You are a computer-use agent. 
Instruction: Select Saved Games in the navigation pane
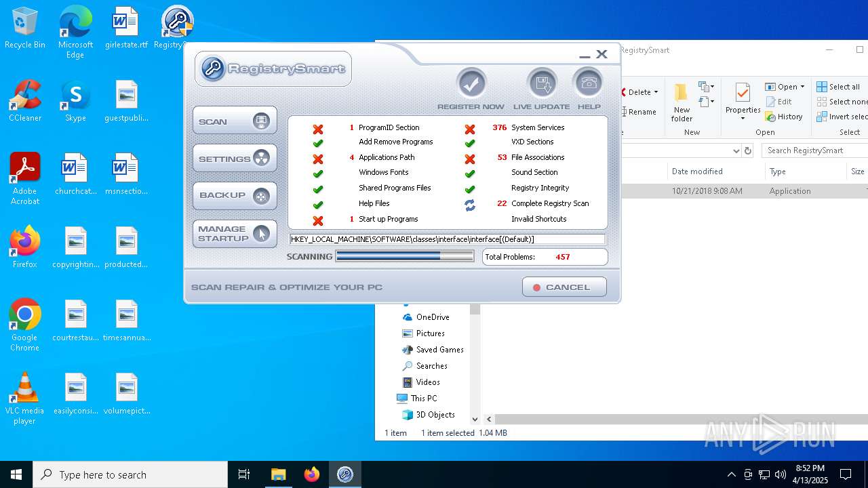point(433,350)
